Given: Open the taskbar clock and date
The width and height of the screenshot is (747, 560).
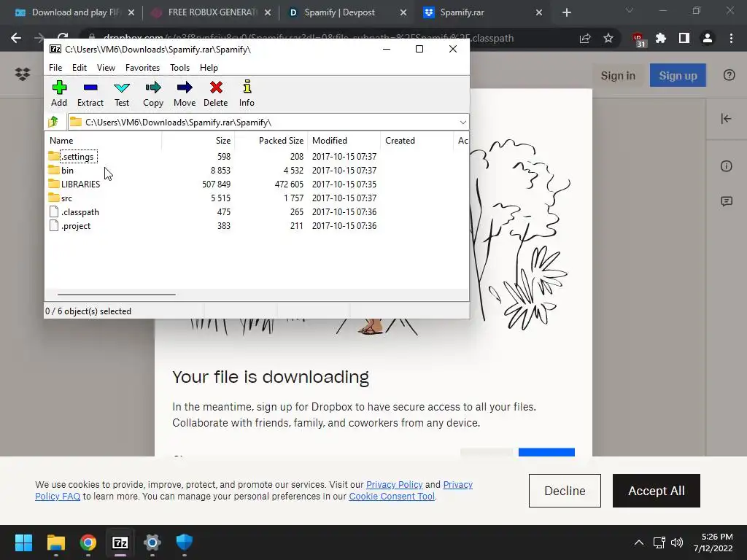Looking at the screenshot, I should pos(713,542).
